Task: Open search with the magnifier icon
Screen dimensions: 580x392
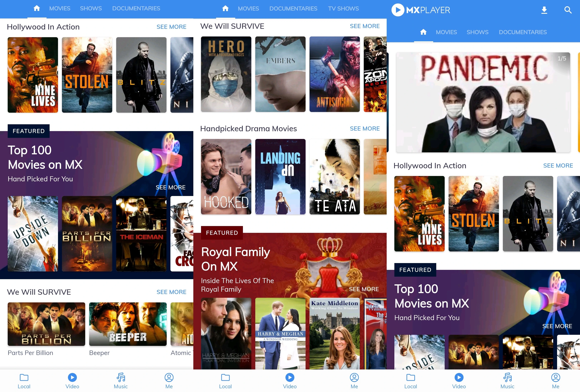Action: pos(568,10)
